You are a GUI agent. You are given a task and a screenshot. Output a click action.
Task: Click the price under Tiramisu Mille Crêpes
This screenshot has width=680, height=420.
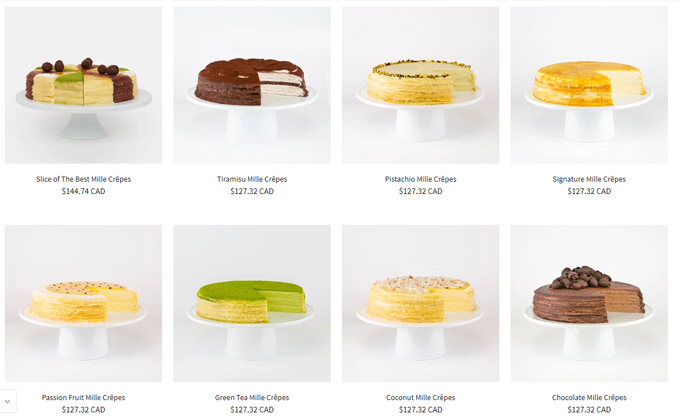pyautogui.click(x=252, y=191)
